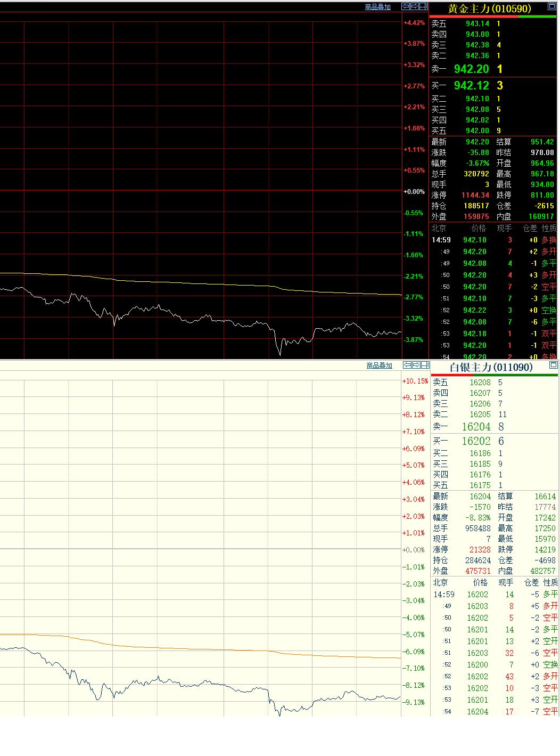Click silver 昨结 value 17774
Screen dimensions: 560x756
pyautogui.click(x=545, y=507)
